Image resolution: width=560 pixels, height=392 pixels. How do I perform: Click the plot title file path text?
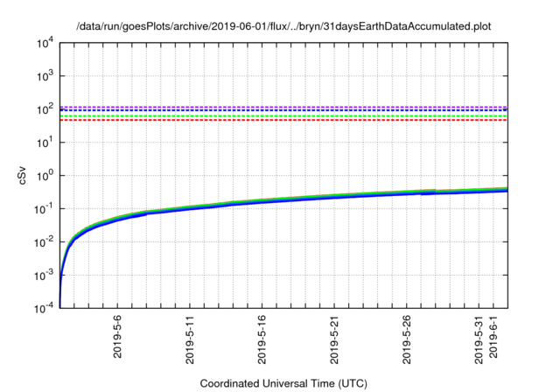click(x=283, y=26)
